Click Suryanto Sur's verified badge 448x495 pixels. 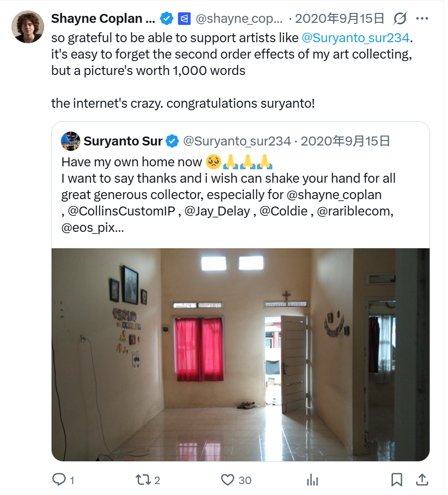[172, 141]
